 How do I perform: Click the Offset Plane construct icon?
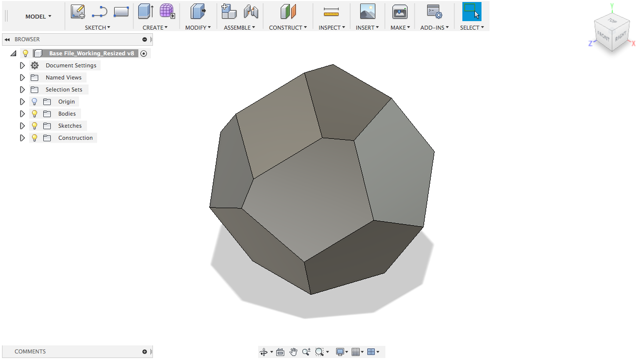[288, 12]
